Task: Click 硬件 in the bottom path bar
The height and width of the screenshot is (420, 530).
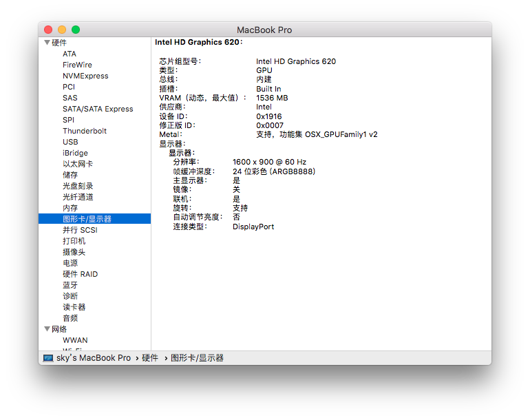Action: click(150, 358)
